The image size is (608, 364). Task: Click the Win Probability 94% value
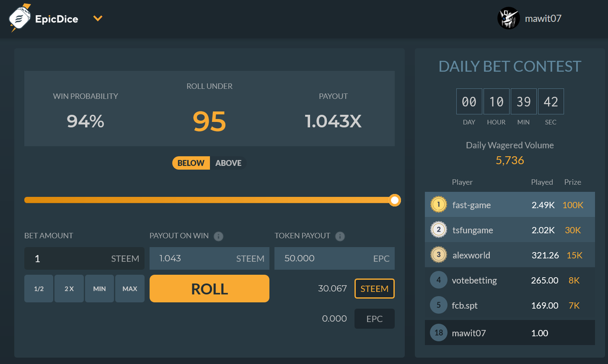(85, 121)
